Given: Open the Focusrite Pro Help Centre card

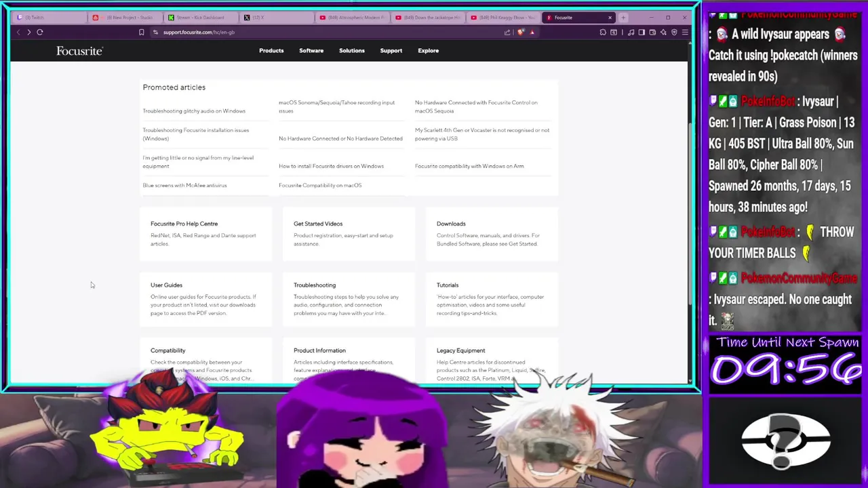Looking at the screenshot, I should coord(205,234).
